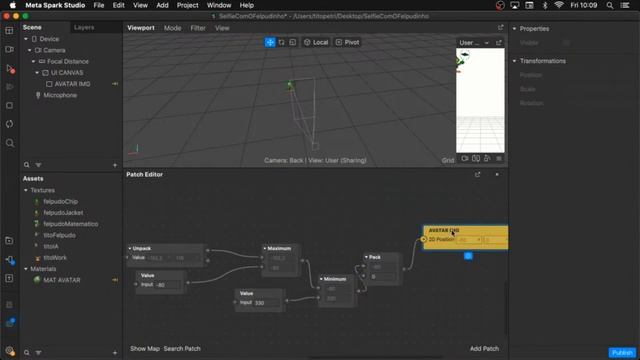Open settings gear icon at bottom left

(10, 351)
